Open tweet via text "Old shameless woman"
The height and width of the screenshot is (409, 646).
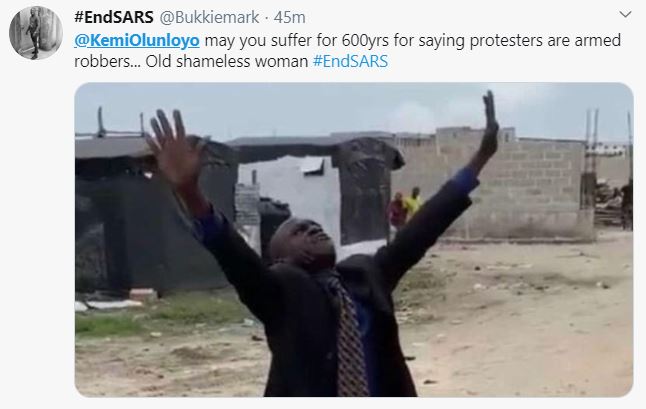tap(227, 61)
